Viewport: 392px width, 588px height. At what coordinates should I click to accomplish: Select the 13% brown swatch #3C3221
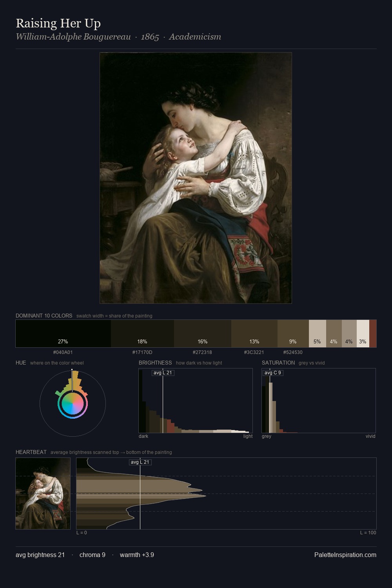[254, 334]
